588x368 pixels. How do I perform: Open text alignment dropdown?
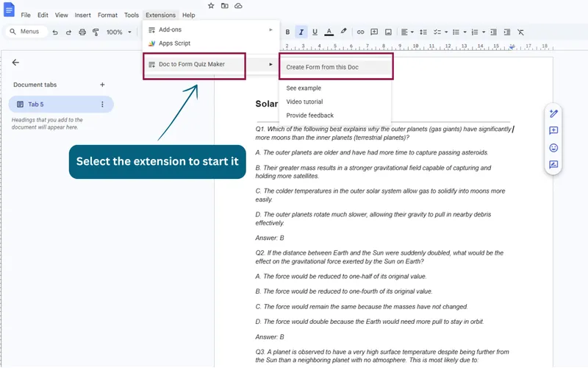(x=407, y=32)
